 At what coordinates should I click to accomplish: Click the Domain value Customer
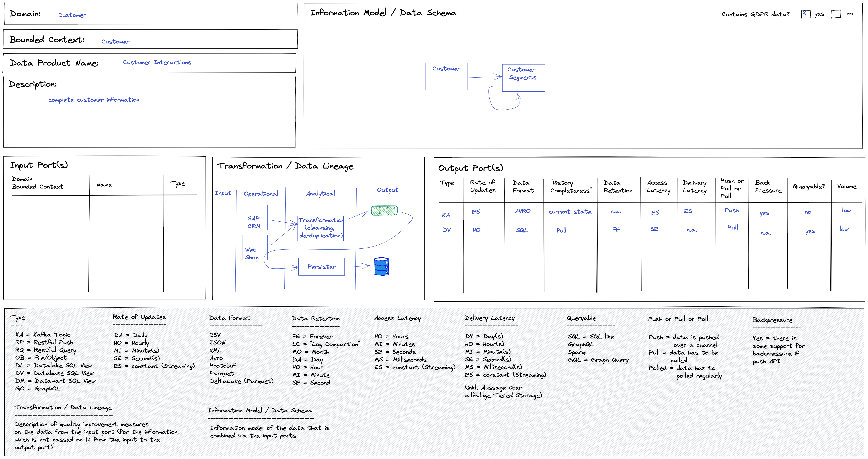72,15
